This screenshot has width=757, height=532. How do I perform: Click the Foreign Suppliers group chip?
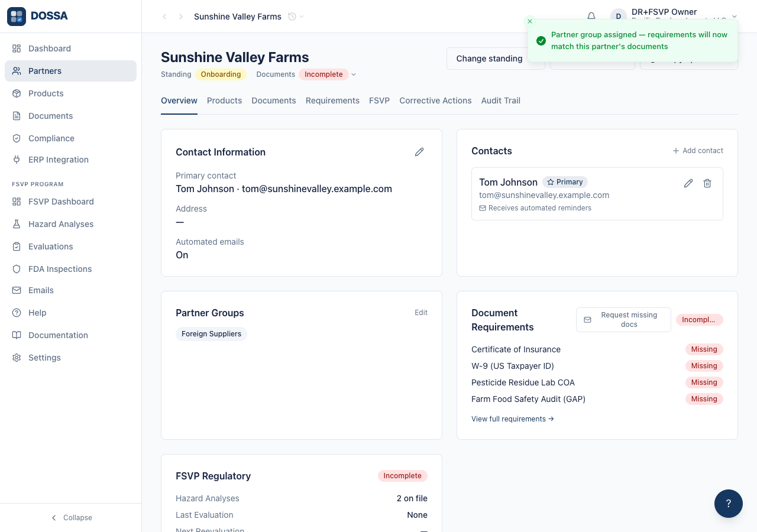[x=211, y=334]
